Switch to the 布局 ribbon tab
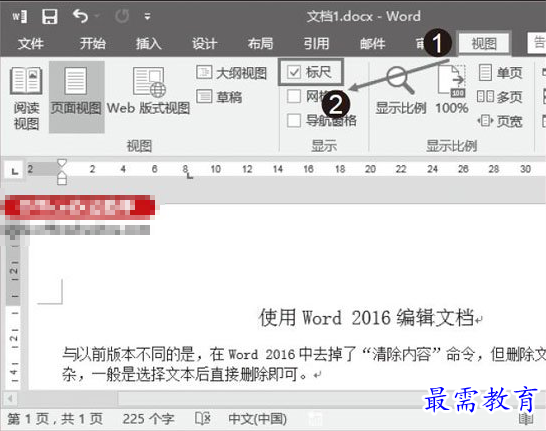The height and width of the screenshot is (431, 546). 260,44
